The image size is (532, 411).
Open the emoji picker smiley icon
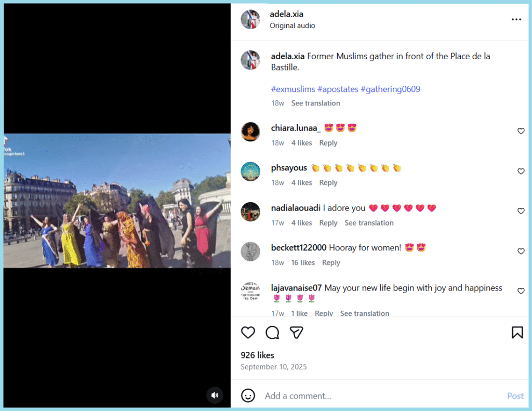click(x=248, y=395)
